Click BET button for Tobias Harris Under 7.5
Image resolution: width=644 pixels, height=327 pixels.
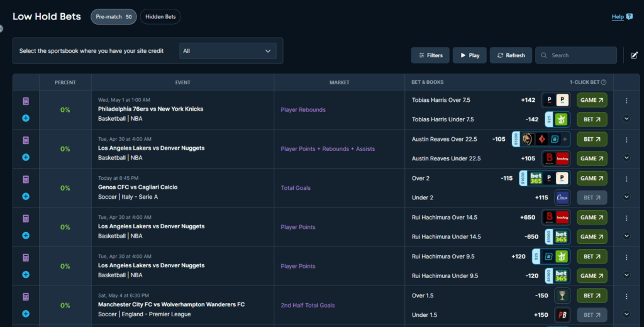[592, 119]
